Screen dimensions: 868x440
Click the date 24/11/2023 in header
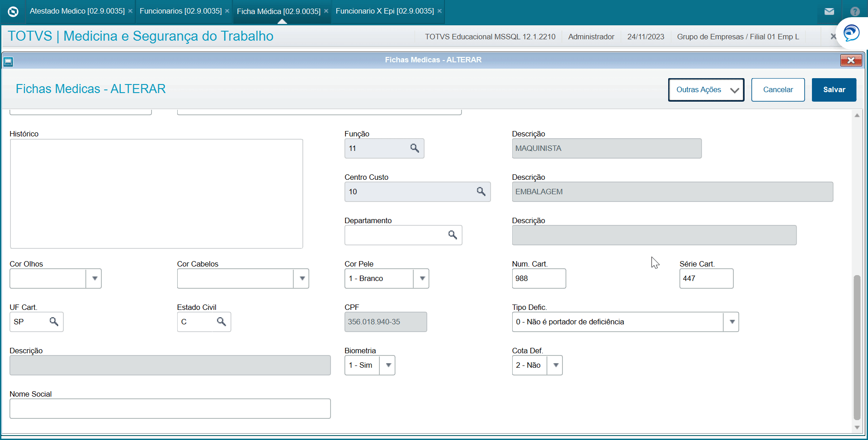click(x=646, y=37)
